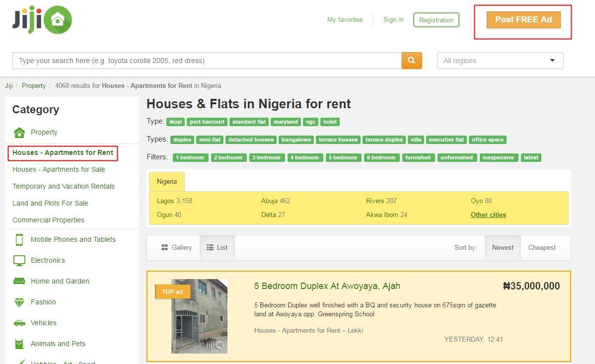Sort listings by Newest

(503, 247)
